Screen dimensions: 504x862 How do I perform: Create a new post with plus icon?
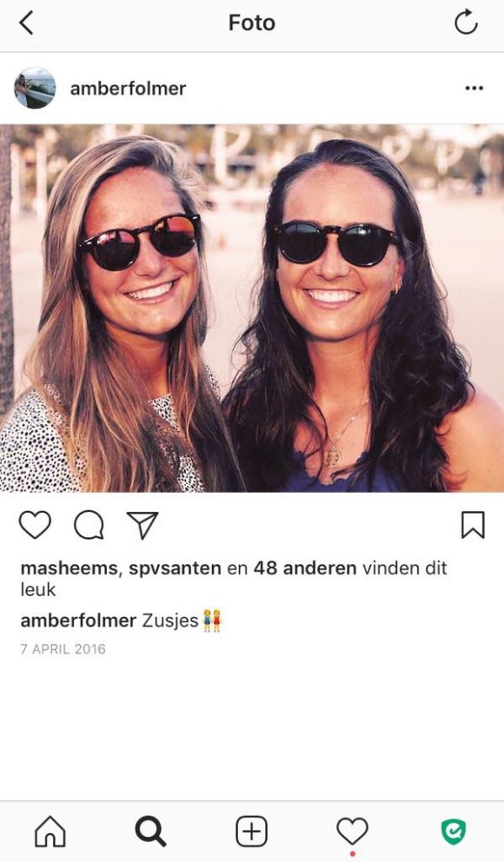[252, 831]
